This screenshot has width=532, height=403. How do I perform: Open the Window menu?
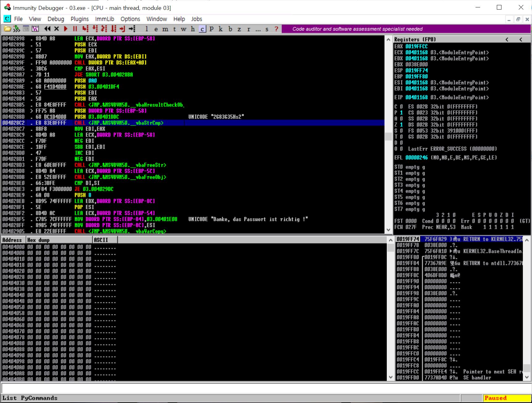click(x=157, y=19)
